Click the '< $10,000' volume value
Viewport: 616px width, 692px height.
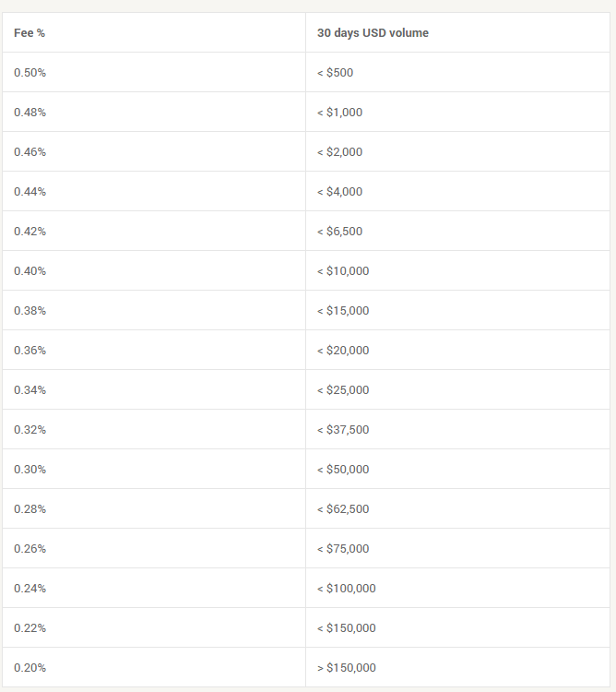pyautogui.click(x=343, y=271)
